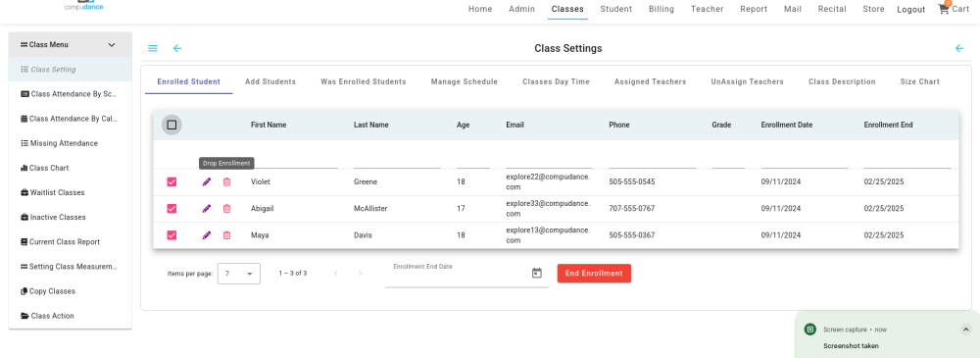Delete Maya Davis's enrollment via trash icon
This screenshot has height=358, width=980.
227,235
